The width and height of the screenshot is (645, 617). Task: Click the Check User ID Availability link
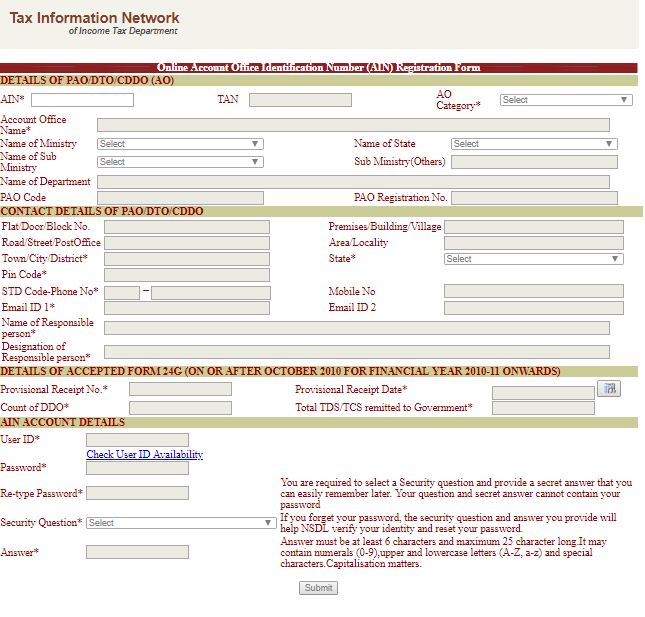pyautogui.click(x=144, y=455)
